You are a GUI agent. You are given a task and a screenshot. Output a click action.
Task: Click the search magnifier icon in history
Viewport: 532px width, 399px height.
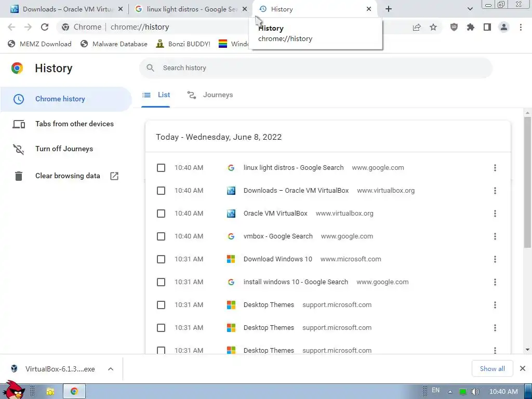pos(150,68)
